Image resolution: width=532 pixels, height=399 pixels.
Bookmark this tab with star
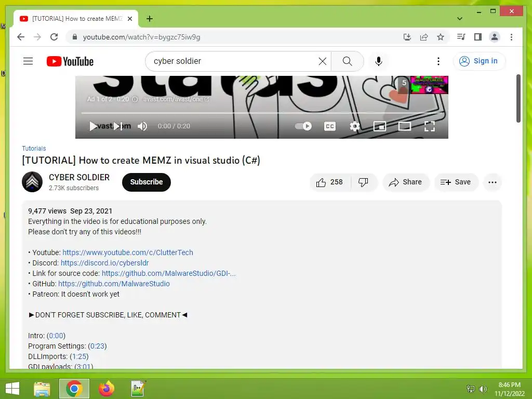point(441,37)
